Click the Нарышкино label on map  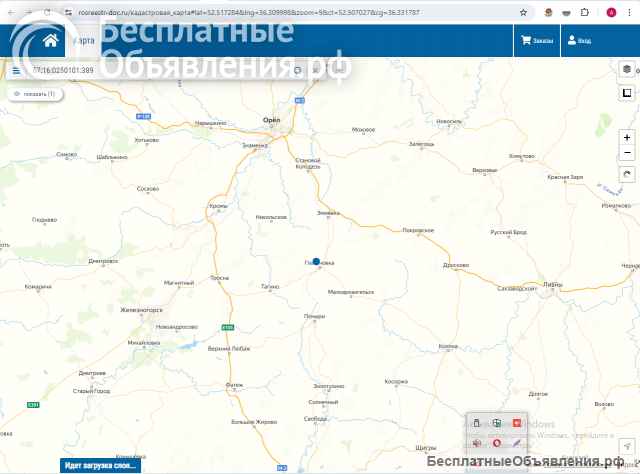210,123
